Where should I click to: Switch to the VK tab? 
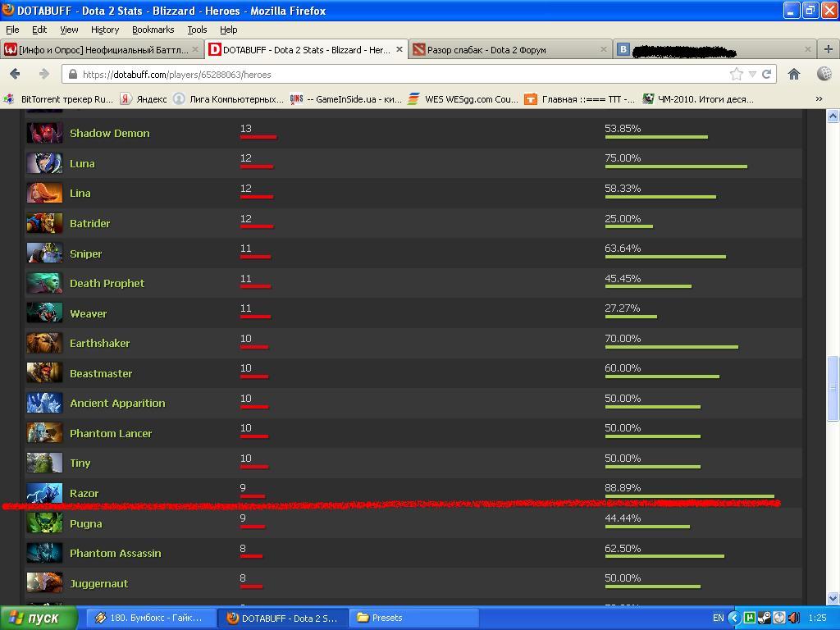715,50
